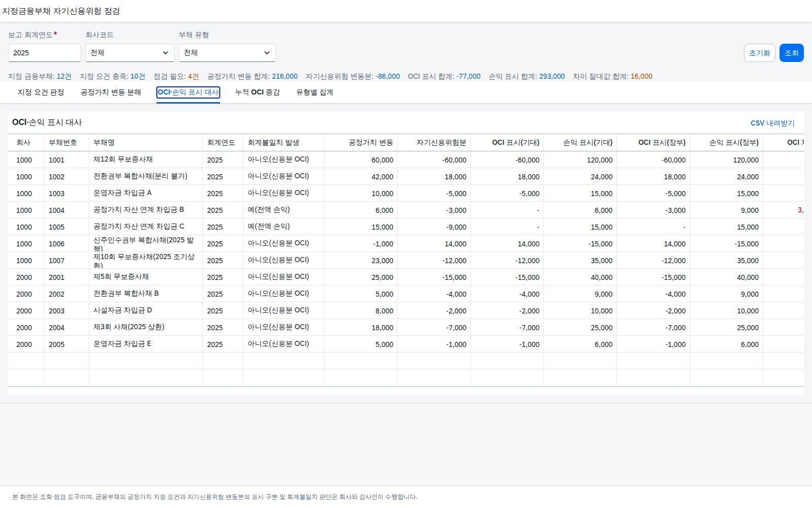812x508 pixels.
Task: Click the OCI 표시(기대) column header
Action: pyautogui.click(x=507, y=143)
